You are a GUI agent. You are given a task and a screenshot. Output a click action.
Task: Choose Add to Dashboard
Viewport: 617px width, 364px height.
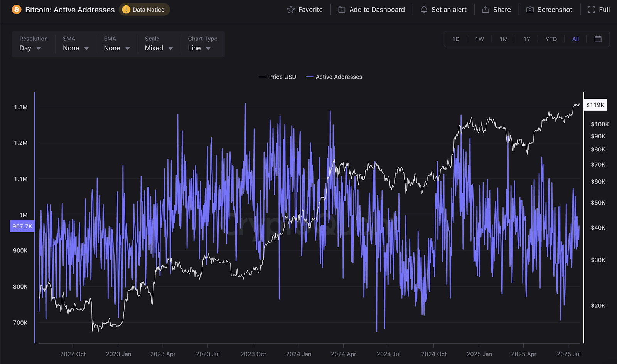[x=377, y=10]
